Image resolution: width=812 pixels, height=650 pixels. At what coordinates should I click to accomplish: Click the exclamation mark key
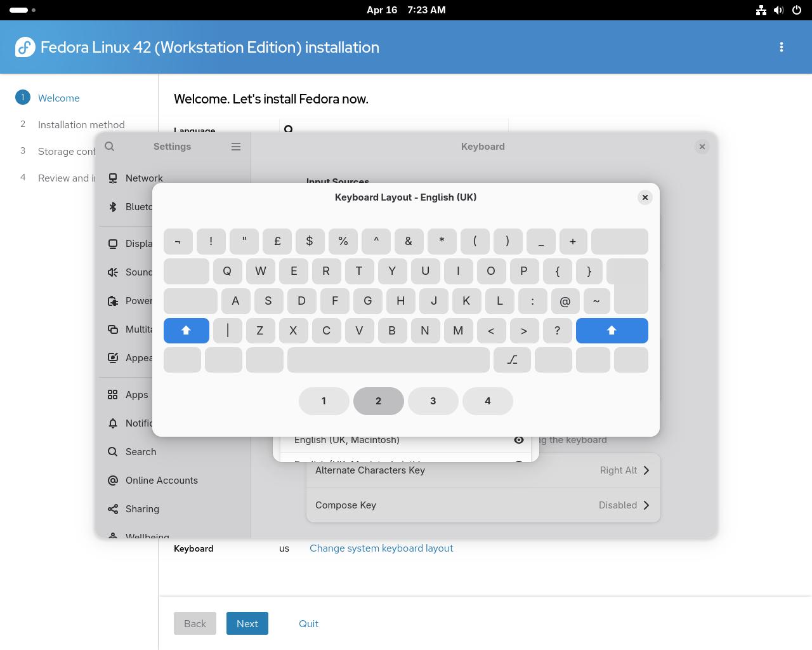click(x=211, y=241)
